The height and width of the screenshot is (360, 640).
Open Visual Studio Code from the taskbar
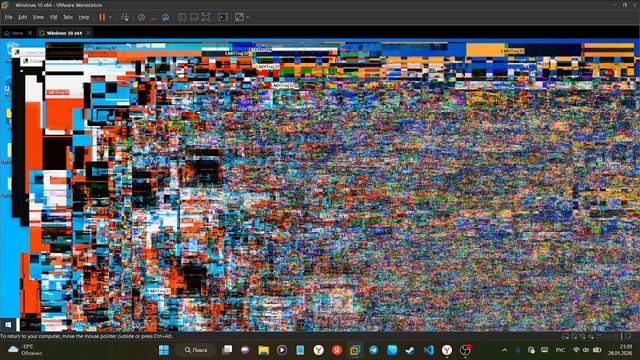[429, 350]
